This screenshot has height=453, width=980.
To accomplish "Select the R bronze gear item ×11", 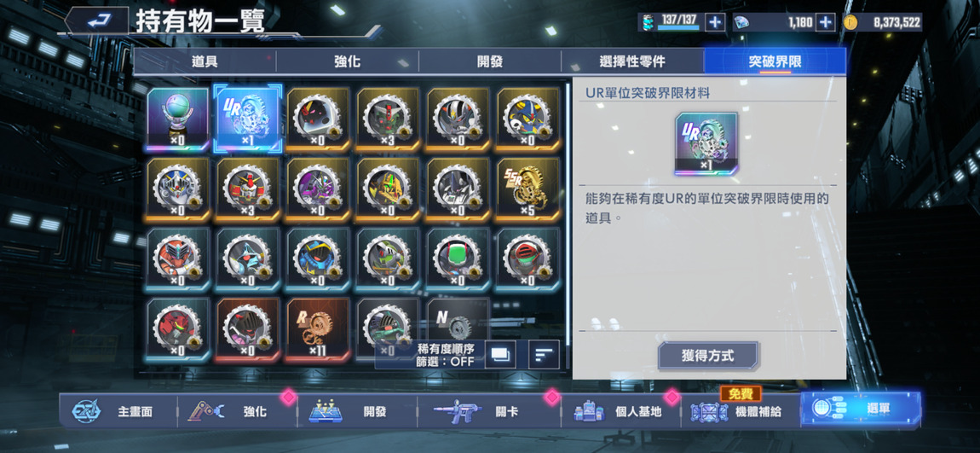I will [x=318, y=330].
